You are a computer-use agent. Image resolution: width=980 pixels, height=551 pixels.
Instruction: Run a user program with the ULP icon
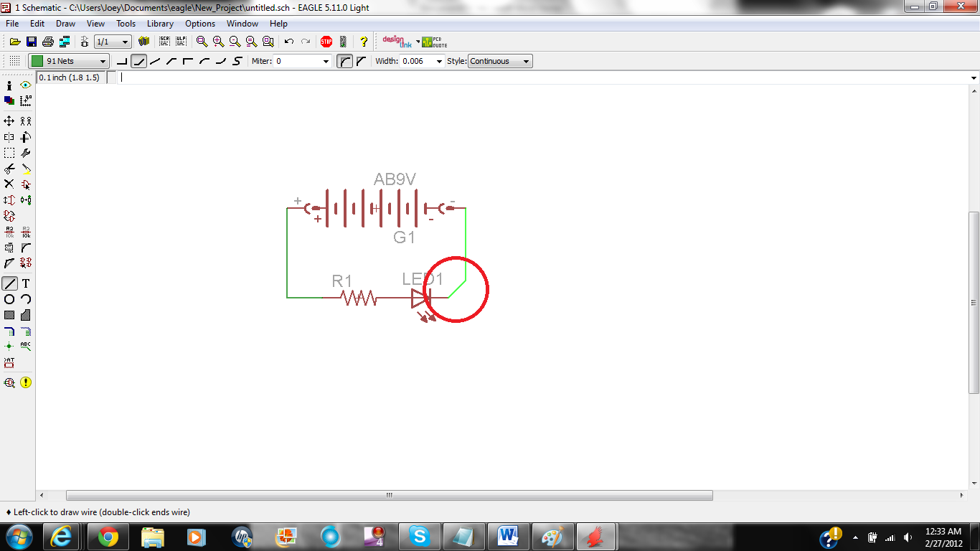pyautogui.click(x=181, y=42)
